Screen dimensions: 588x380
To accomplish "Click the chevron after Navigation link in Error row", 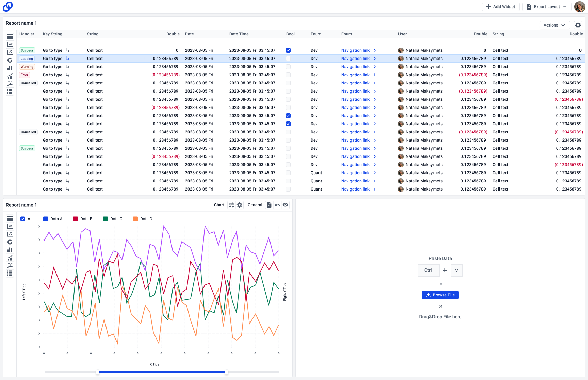I will click(x=375, y=75).
